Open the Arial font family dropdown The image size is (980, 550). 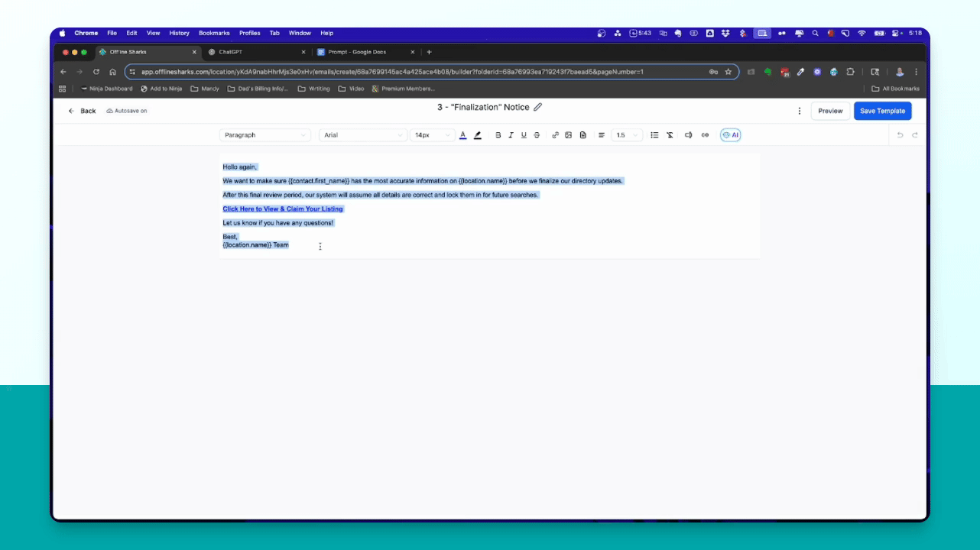point(363,135)
